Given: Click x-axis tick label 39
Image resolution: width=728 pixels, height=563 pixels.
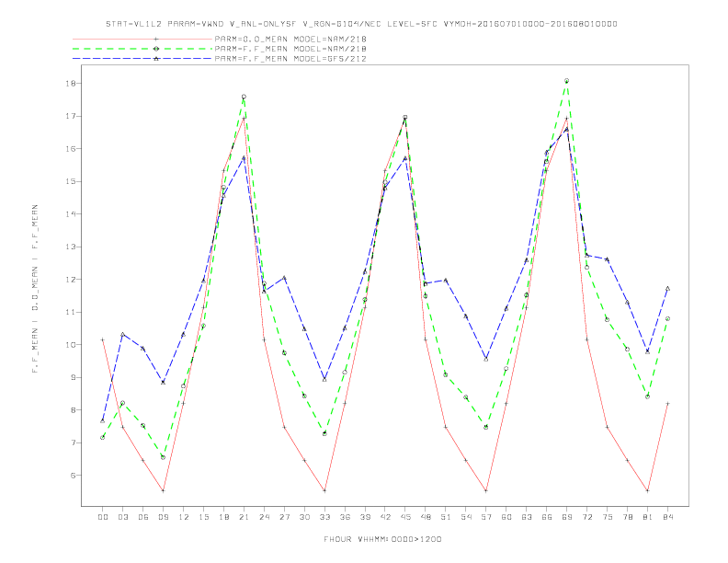Looking at the screenshot, I should click(365, 517).
